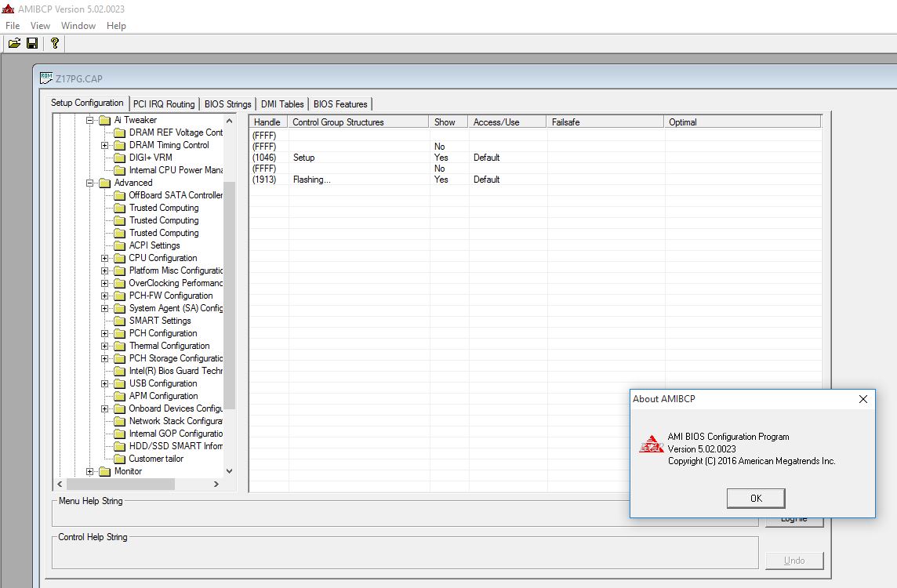Image resolution: width=897 pixels, height=588 pixels.
Task: Open the File menu
Action: pos(13,26)
